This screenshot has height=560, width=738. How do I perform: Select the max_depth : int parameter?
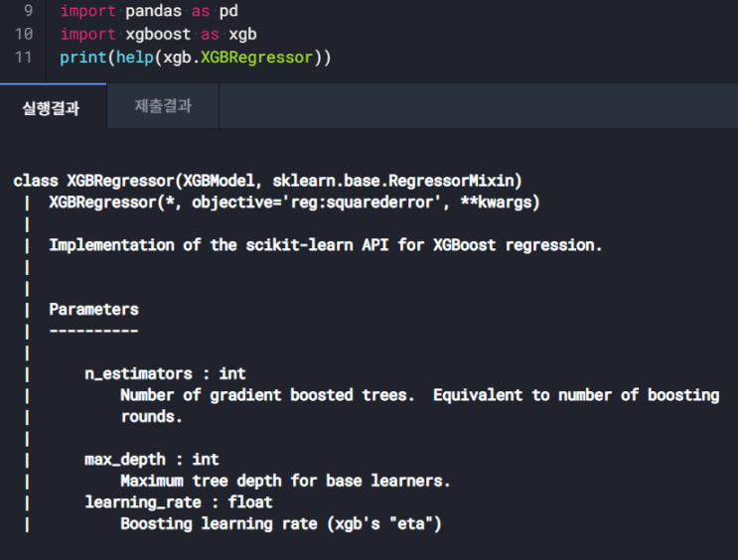(152, 460)
